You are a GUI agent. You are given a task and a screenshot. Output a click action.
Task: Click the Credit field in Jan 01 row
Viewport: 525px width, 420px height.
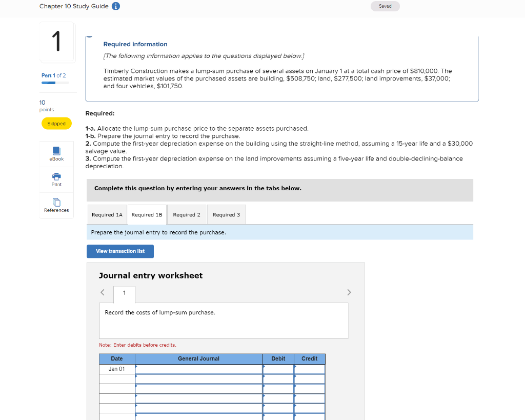[310, 369]
